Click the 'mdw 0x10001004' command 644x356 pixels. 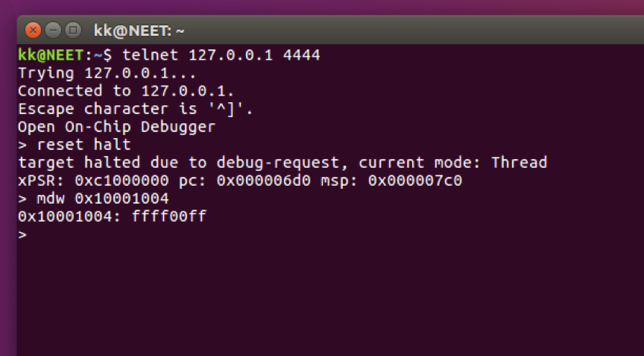tap(103, 199)
